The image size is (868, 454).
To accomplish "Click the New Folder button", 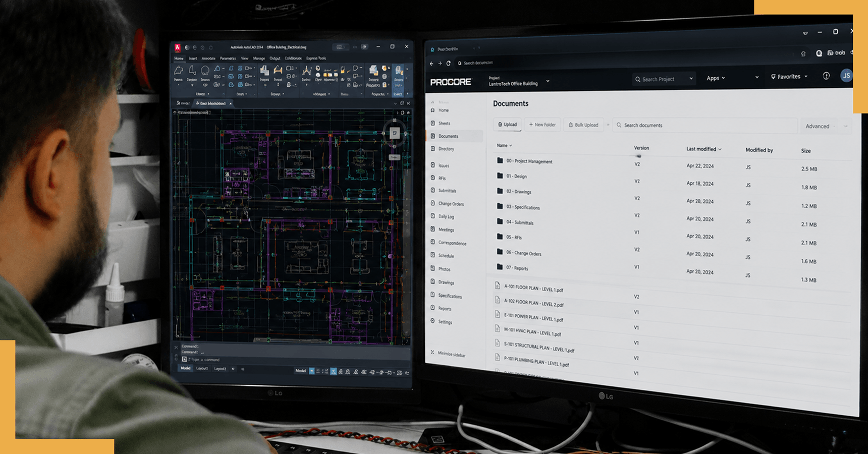I will (x=542, y=125).
